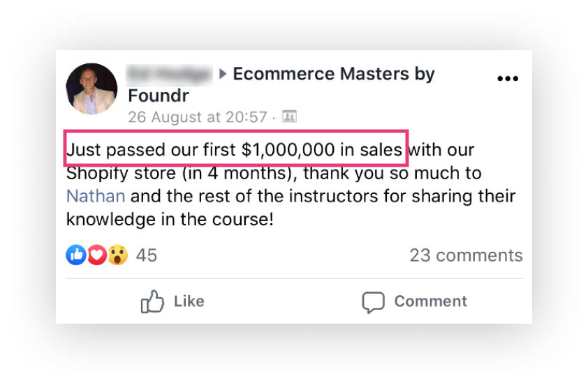
Task: View the 45 reactions count
Action: [146, 255]
